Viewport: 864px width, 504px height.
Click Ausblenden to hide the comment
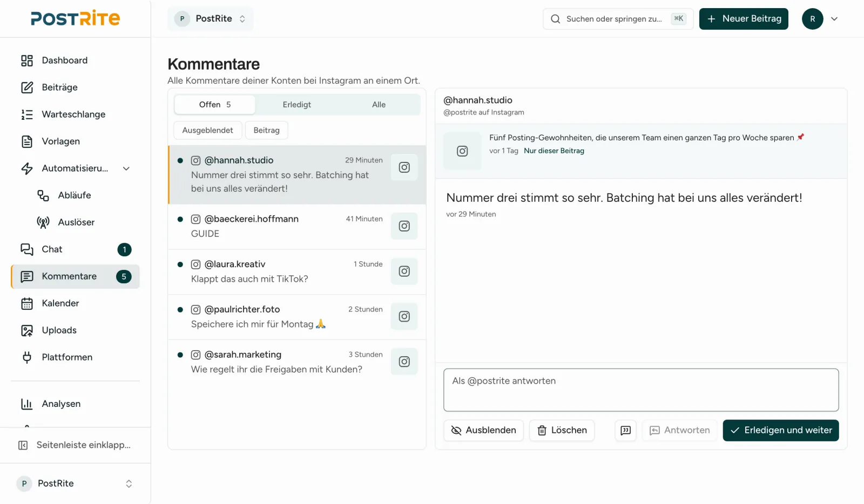tap(484, 431)
